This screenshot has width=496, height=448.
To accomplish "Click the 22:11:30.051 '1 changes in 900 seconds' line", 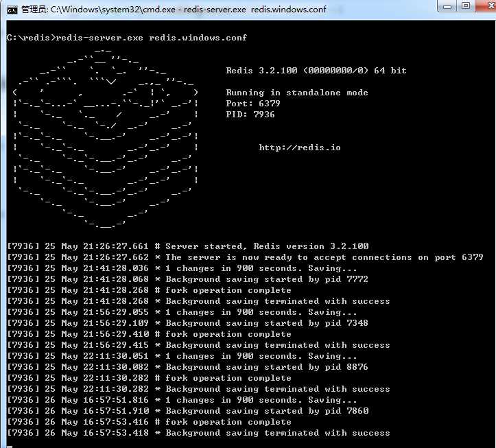I will coord(182,356).
